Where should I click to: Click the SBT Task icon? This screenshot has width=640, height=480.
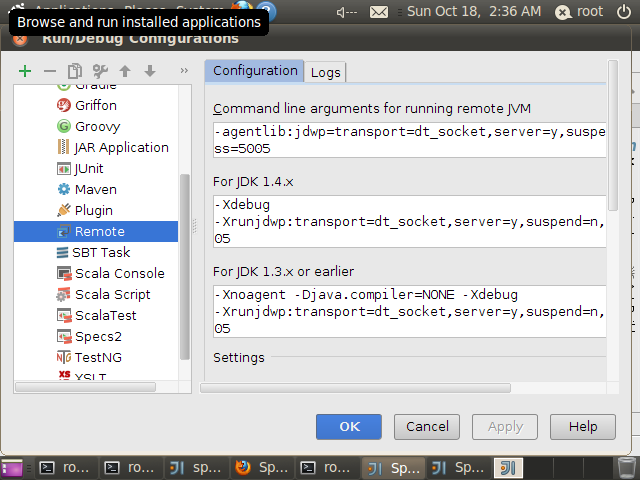tap(62, 253)
